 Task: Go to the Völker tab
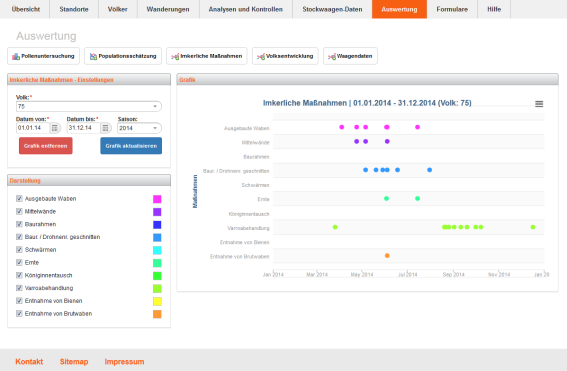coord(118,9)
